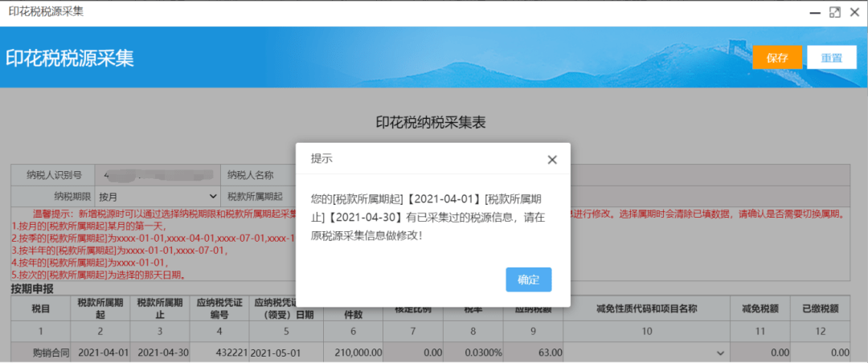868x363 pixels.
Task: Click the 印花税纳税采集表 title
Action: (431, 122)
